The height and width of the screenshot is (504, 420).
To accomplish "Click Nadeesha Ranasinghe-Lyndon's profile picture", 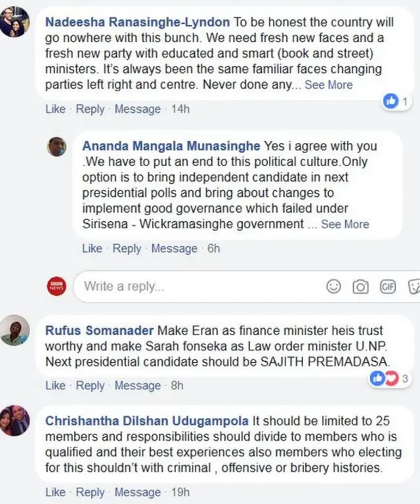I will (x=16, y=22).
